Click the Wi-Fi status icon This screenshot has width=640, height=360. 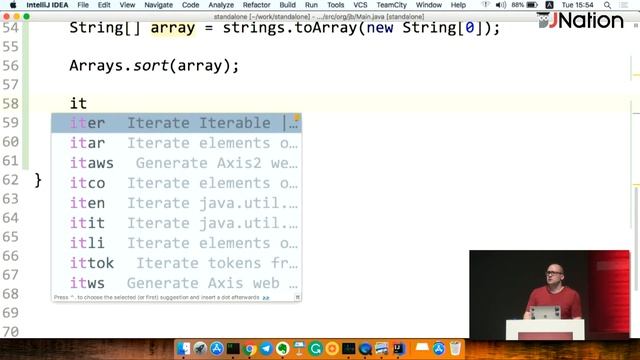click(485, 5)
